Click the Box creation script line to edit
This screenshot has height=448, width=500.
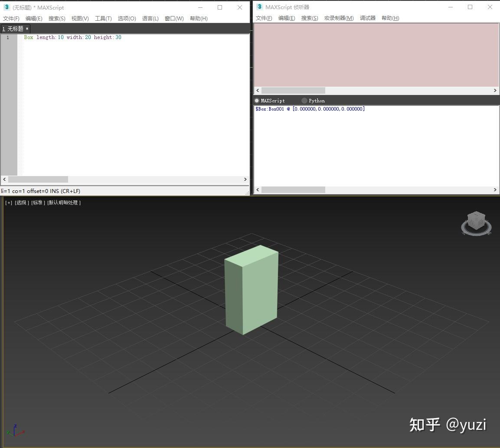73,37
